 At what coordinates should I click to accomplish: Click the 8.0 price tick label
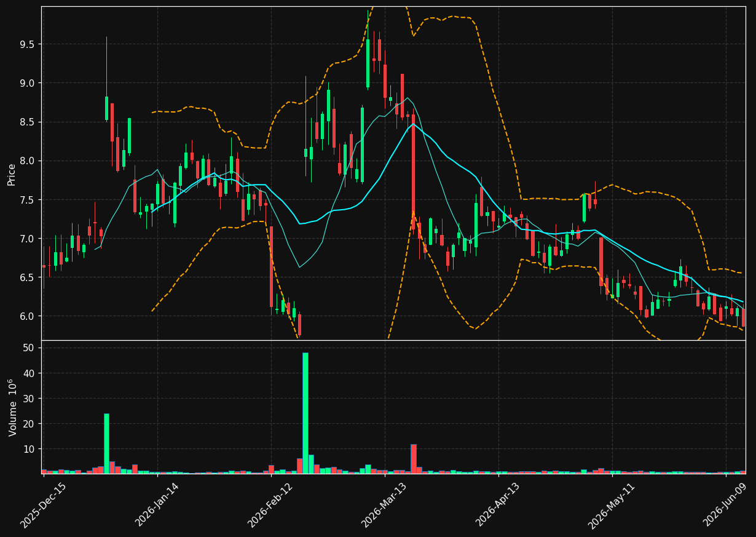(28, 161)
